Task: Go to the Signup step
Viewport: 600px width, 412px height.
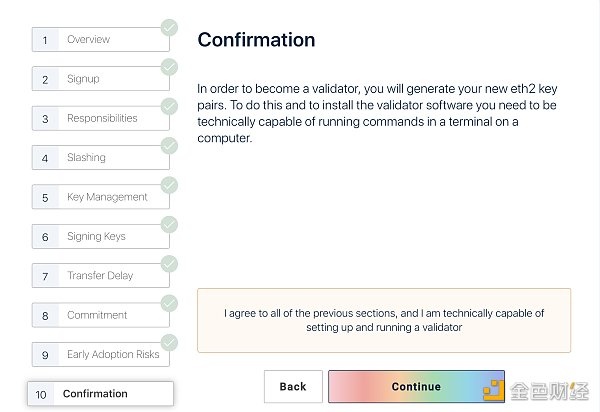Action: (100, 79)
